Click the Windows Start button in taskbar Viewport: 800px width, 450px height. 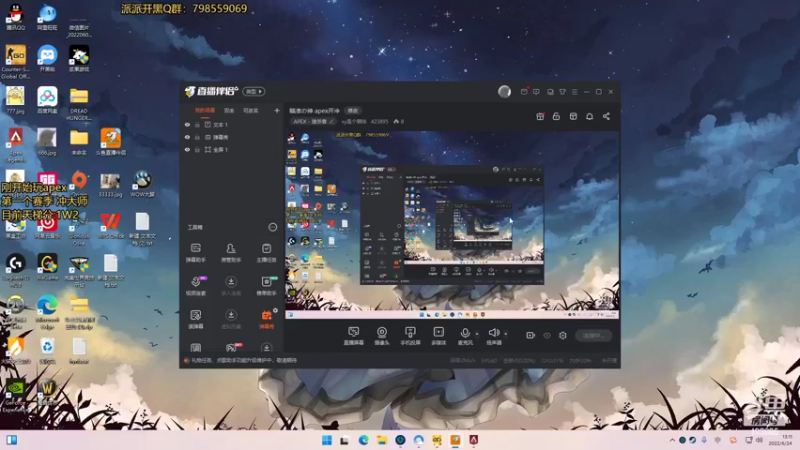pos(327,440)
